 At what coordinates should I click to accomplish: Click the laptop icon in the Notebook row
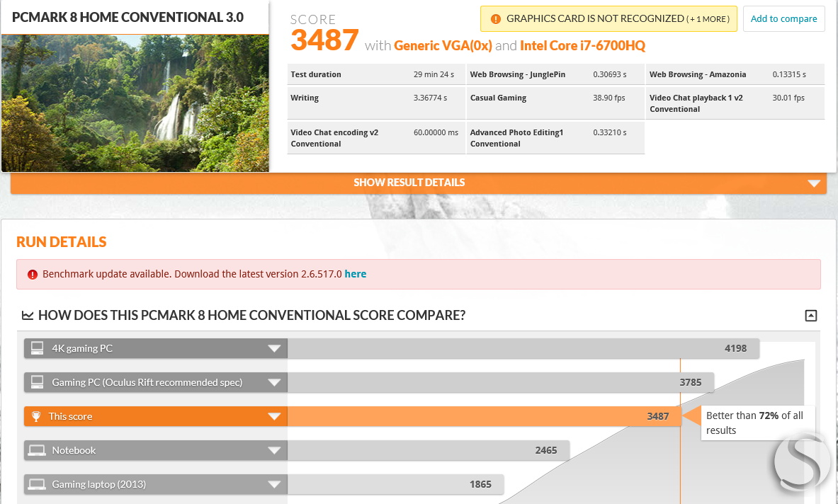[37, 451]
